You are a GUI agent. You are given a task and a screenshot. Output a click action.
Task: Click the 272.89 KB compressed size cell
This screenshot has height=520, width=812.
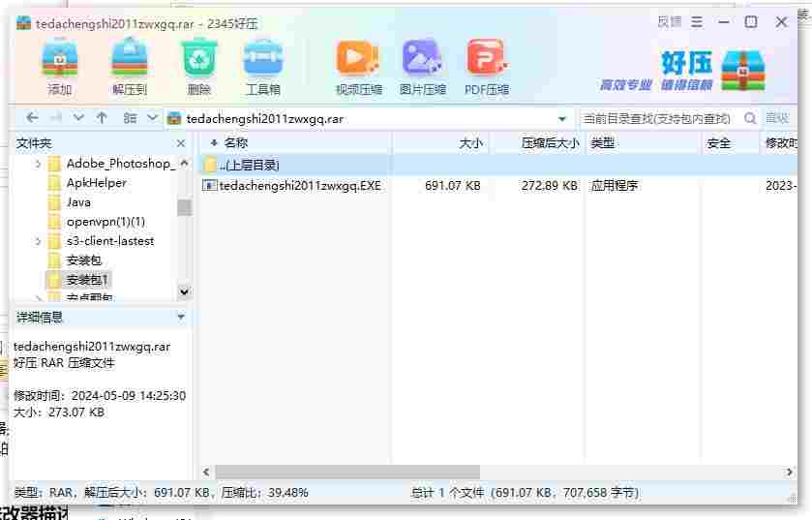tap(550, 185)
